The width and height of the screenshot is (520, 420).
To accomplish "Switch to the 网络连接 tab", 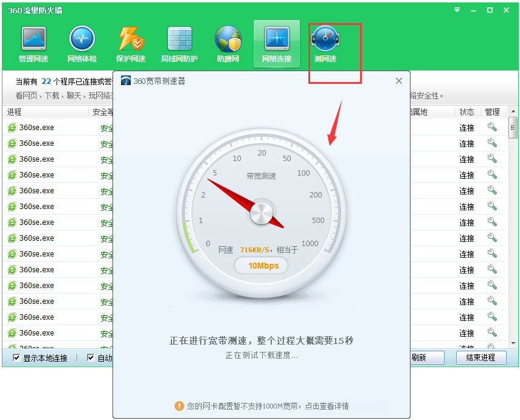I will coord(277,44).
